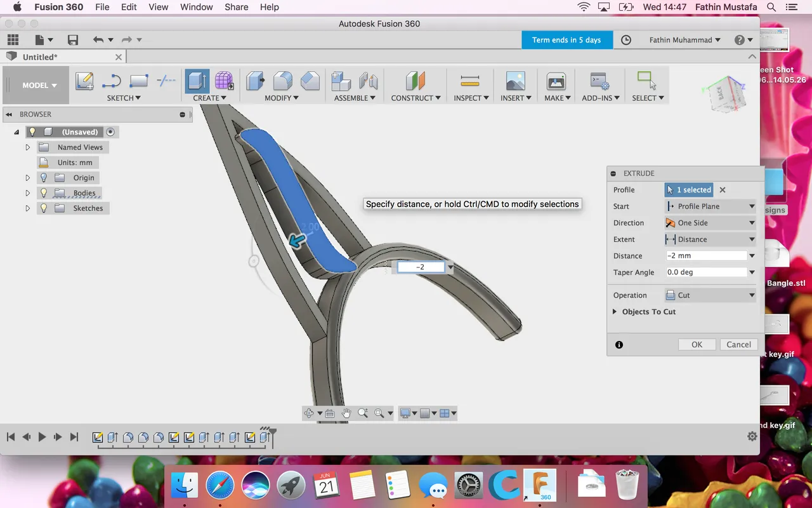
Task: Expand the Origin tree node
Action: tap(27, 178)
